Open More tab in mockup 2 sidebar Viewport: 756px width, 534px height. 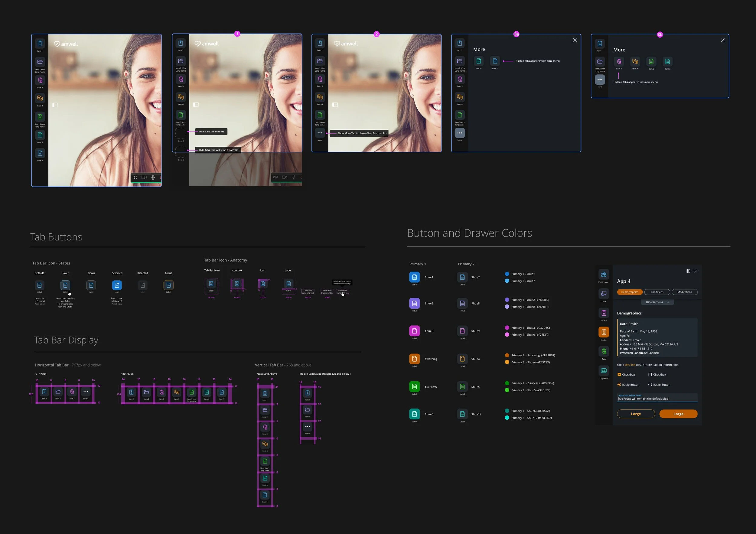point(320,133)
